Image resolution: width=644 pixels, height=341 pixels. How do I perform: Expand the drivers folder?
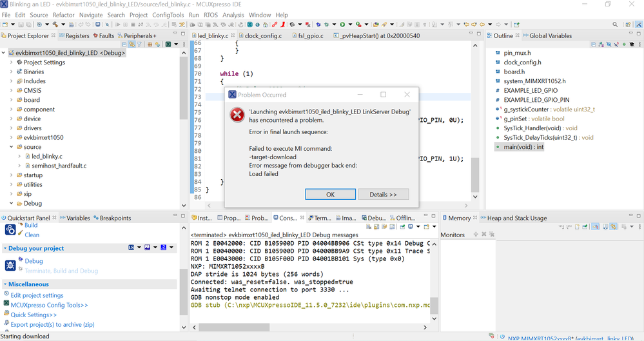coord(12,128)
